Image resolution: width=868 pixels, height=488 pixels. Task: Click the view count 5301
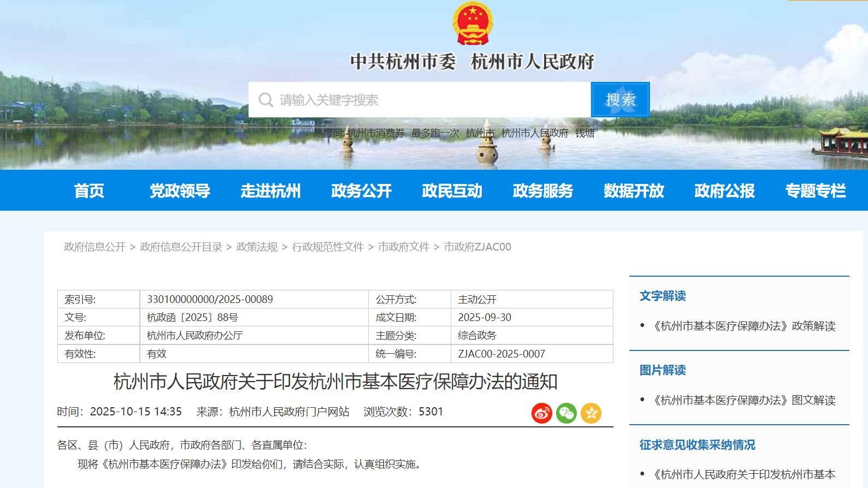tap(431, 412)
